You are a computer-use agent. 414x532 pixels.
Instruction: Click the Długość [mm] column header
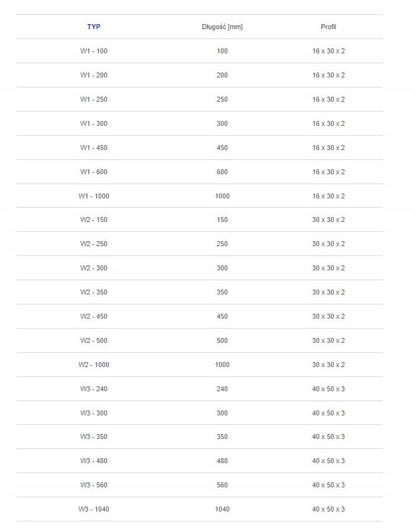pos(222,27)
